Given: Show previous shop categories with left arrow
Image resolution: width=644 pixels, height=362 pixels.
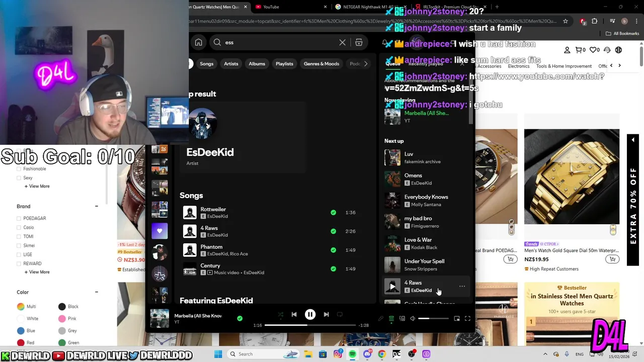Looking at the screenshot, I should pyautogui.click(x=611, y=65).
